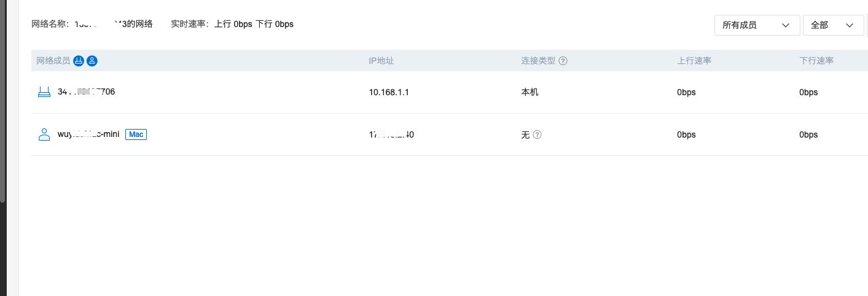Click the 上行速率 column header

click(694, 61)
